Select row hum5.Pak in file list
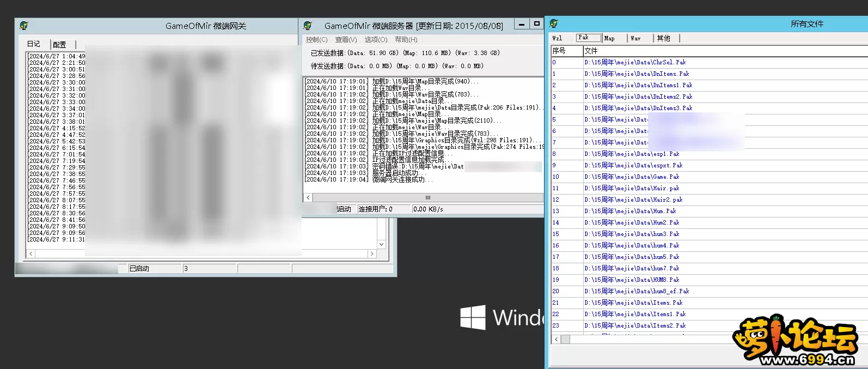868x369 pixels. pos(710,257)
